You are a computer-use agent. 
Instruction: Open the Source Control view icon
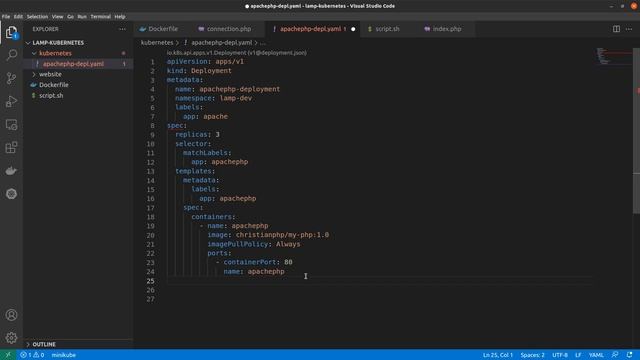pyautogui.click(x=11, y=78)
